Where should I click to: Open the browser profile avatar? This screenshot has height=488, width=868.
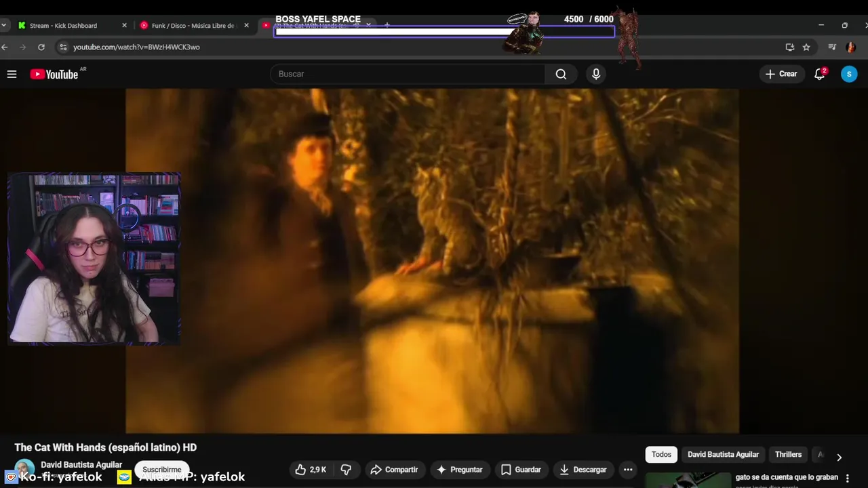point(850,47)
